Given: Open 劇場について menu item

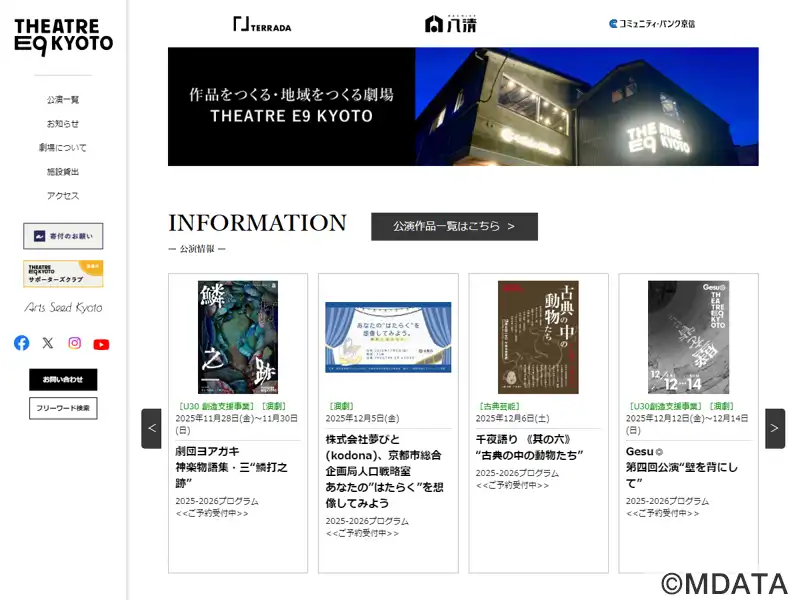Looking at the screenshot, I should click(63, 147).
